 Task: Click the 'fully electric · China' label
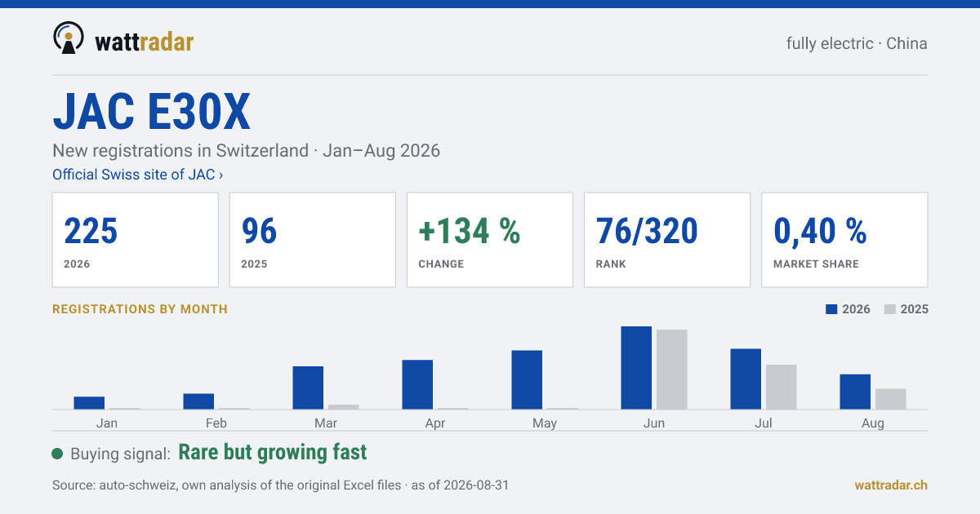[857, 43]
